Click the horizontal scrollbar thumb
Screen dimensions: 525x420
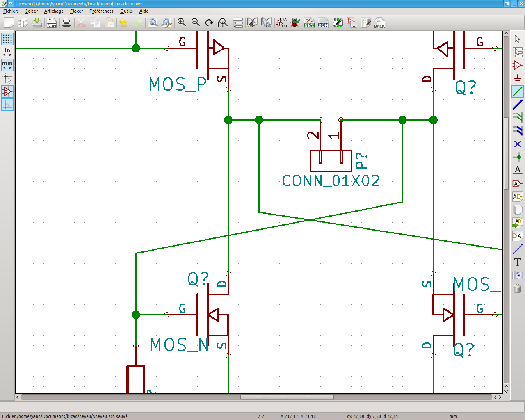point(287,397)
